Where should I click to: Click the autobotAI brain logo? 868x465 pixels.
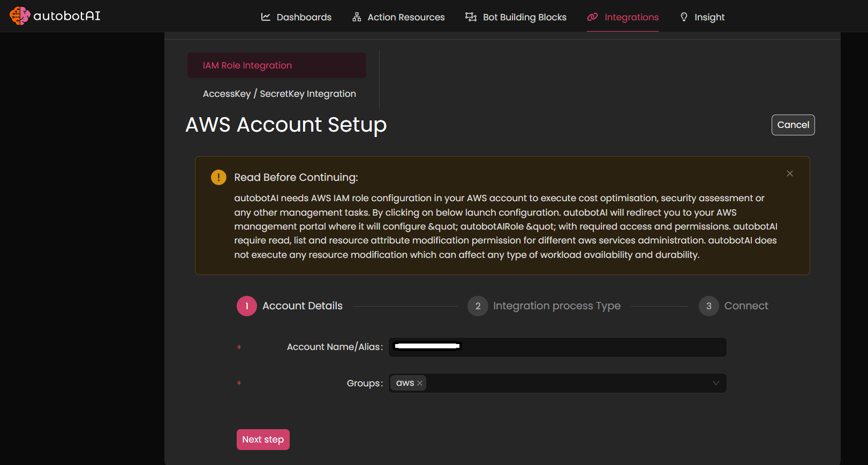point(20,16)
